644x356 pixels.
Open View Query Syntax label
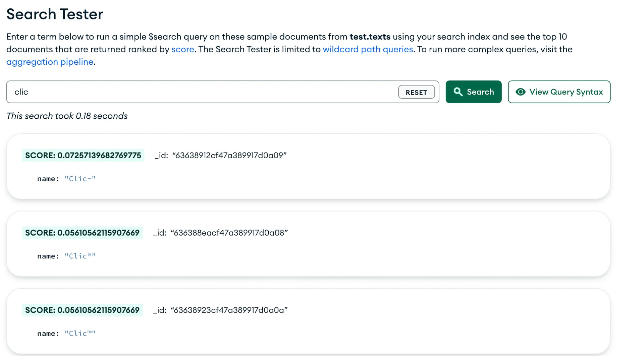point(566,92)
